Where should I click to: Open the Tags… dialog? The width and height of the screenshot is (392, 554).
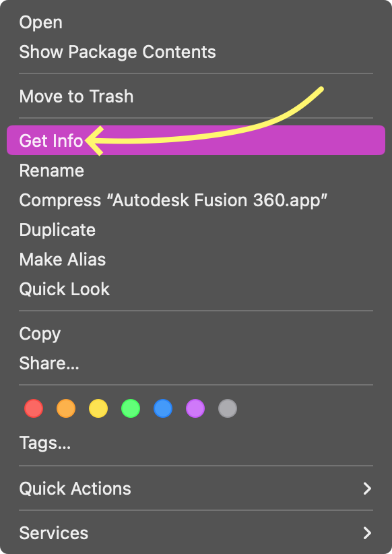pos(45,443)
